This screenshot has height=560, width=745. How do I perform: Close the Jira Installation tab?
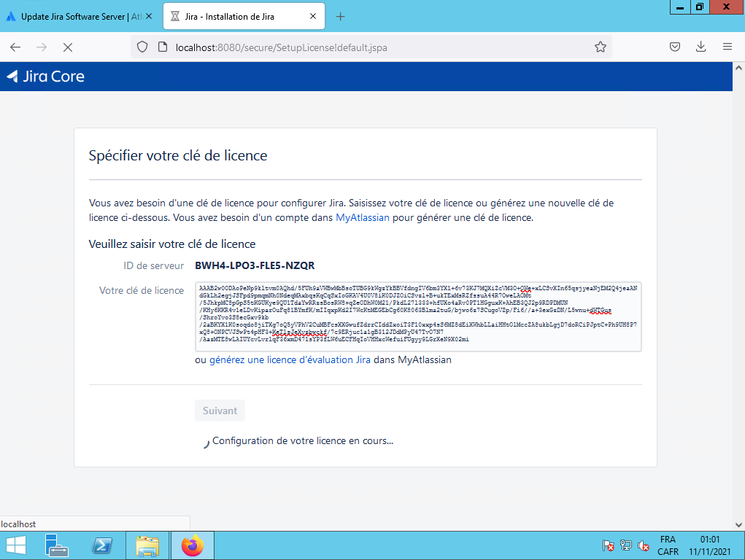click(313, 17)
